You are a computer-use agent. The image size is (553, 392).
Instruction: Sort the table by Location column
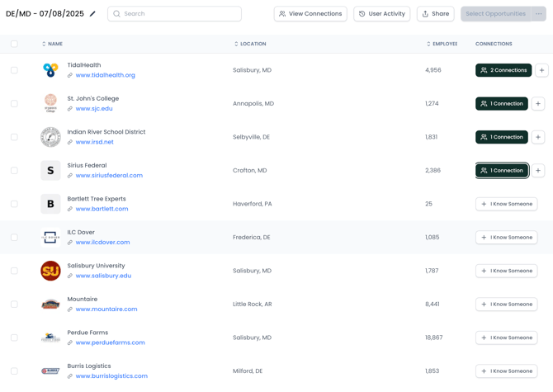251,44
